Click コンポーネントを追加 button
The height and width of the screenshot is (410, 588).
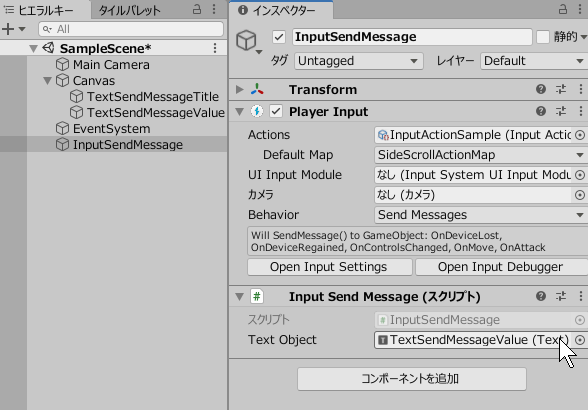412,379
